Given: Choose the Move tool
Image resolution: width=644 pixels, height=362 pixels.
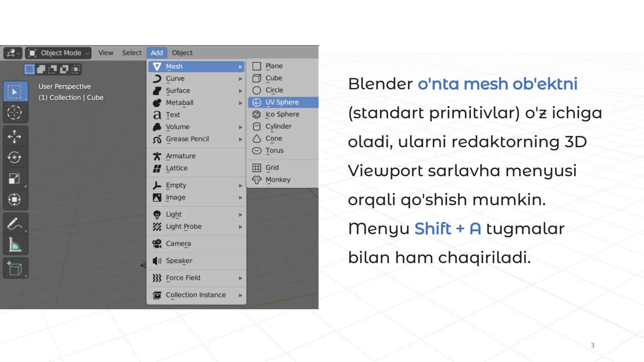Looking at the screenshot, I should (15, 136).
